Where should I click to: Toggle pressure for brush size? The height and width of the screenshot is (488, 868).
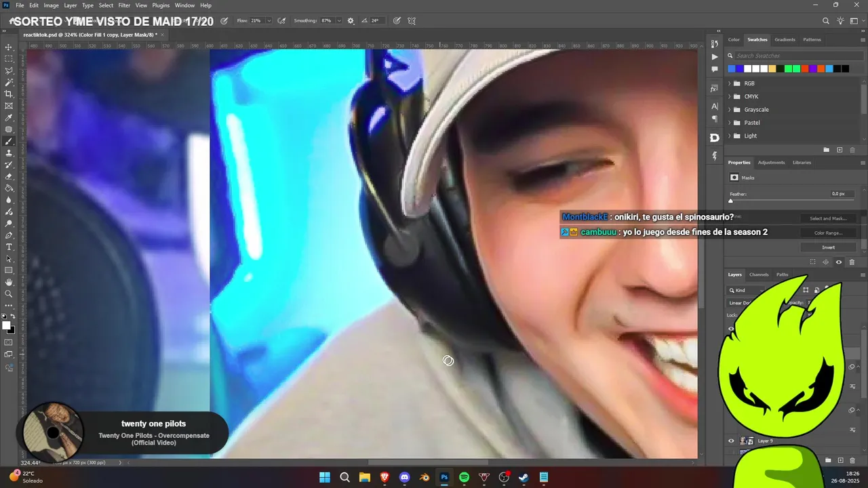pyautogui.click(x=397, y=21)
